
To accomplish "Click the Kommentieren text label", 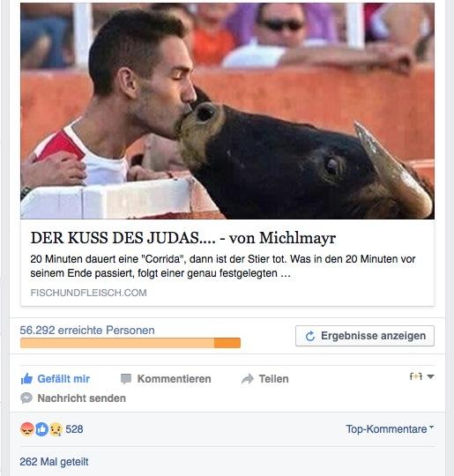I will (174, 379).
